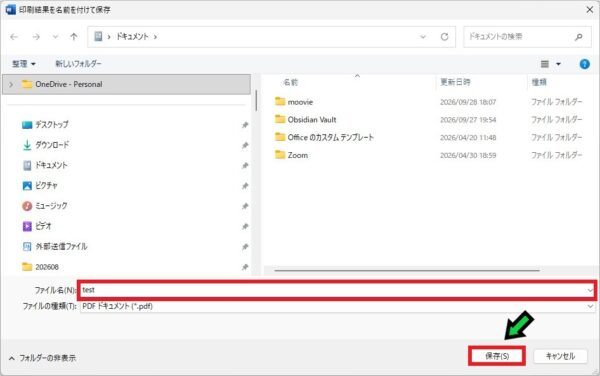This screenshot has width=600, height=376.
Task: Open help with the blue question icon
Action: (x=584, y=64)
